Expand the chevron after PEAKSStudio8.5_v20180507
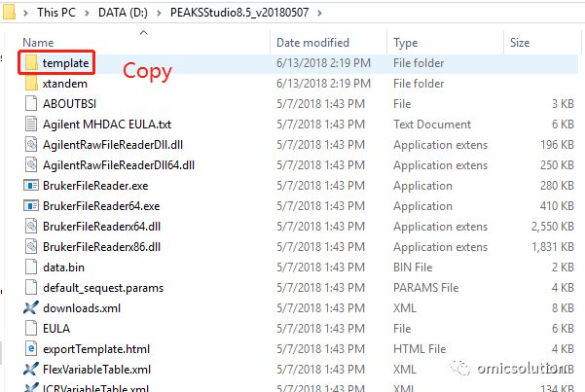The width and height of the screenshot is (585, 392). [319, 13]
